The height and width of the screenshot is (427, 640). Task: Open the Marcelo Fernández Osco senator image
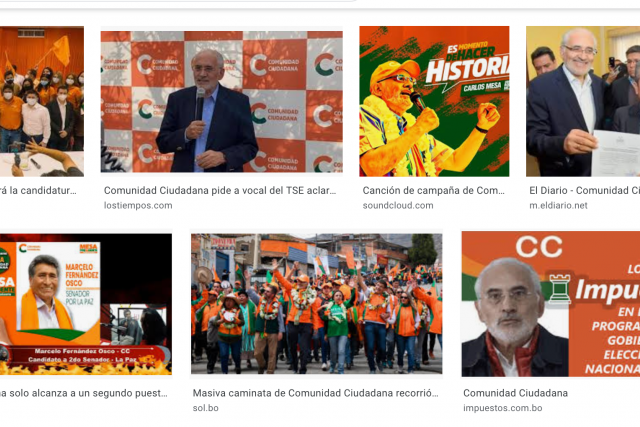click(x=86, y=304)
